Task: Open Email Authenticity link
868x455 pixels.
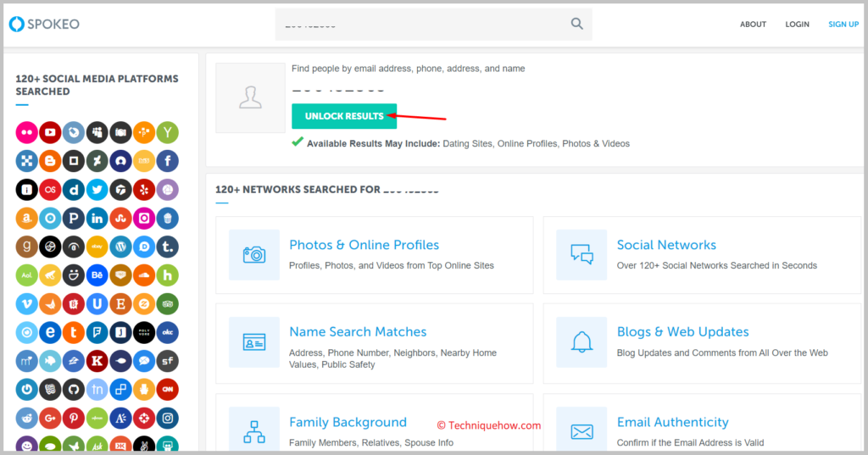Action: click(672, 422)
